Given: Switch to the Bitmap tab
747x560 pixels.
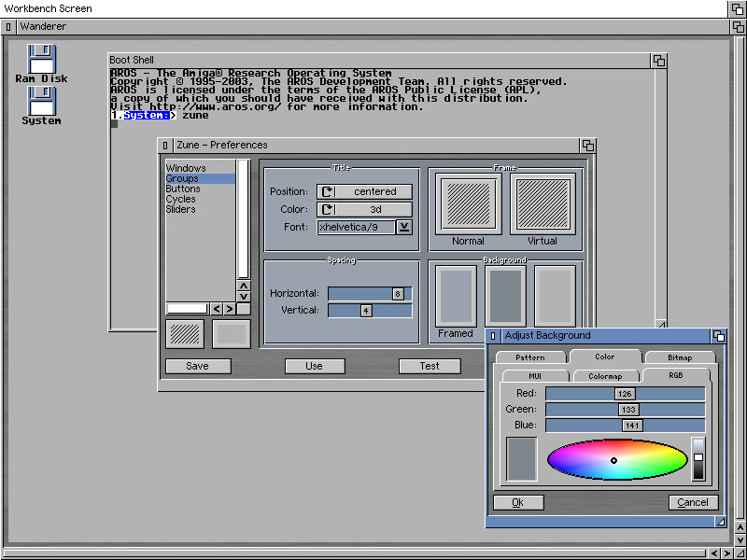Looking at the screenshot, I should [x=680, y=357].
